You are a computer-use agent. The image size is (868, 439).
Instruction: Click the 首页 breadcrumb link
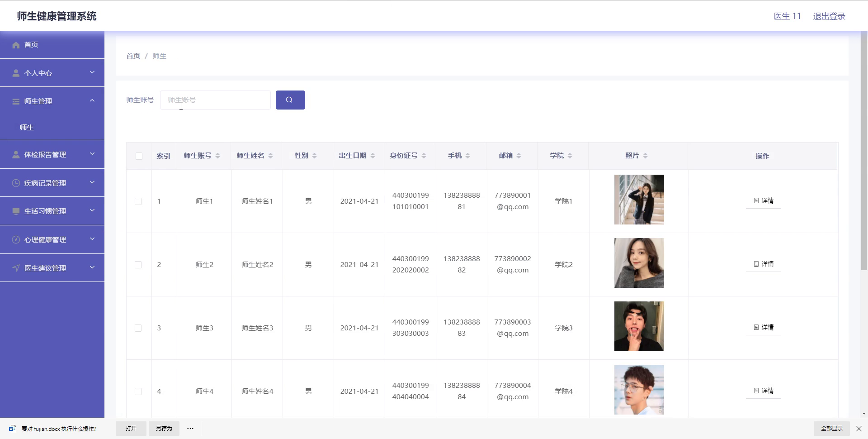[x=133, y=56]
